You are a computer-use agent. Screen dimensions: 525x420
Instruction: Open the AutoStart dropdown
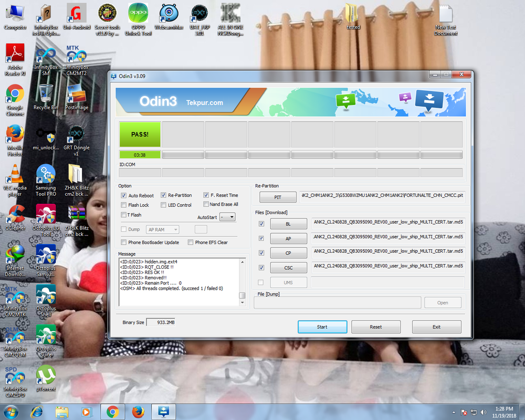click(227, 217)
